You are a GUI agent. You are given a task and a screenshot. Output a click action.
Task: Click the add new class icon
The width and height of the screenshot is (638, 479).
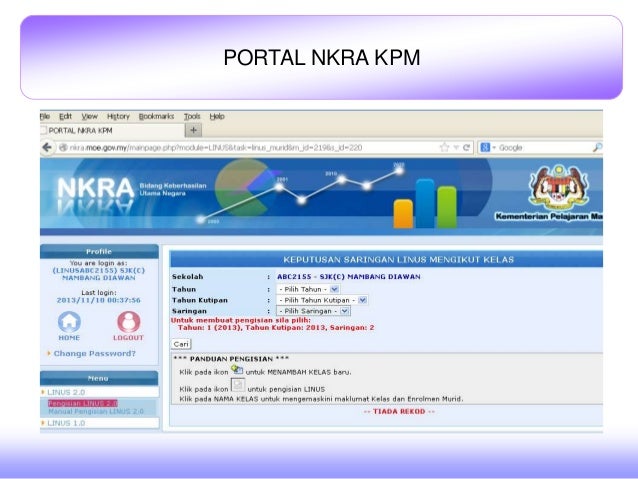(237, 370)
